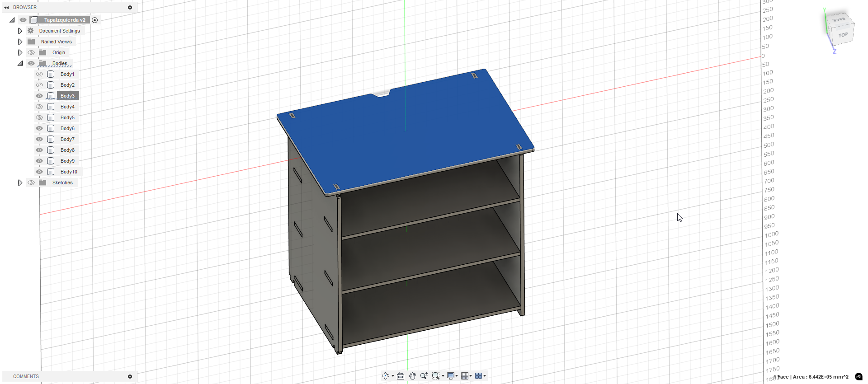Select Body6 in the browser tree

(x=67, y=128)
